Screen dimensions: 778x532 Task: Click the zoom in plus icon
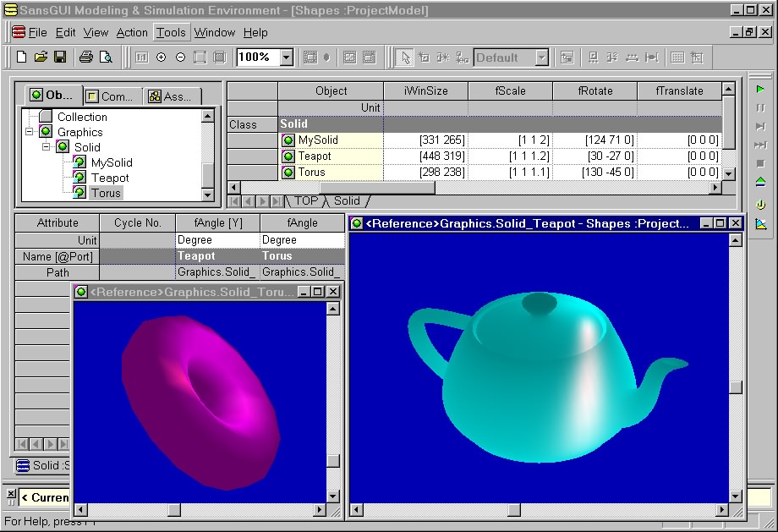tap(161, 58)
